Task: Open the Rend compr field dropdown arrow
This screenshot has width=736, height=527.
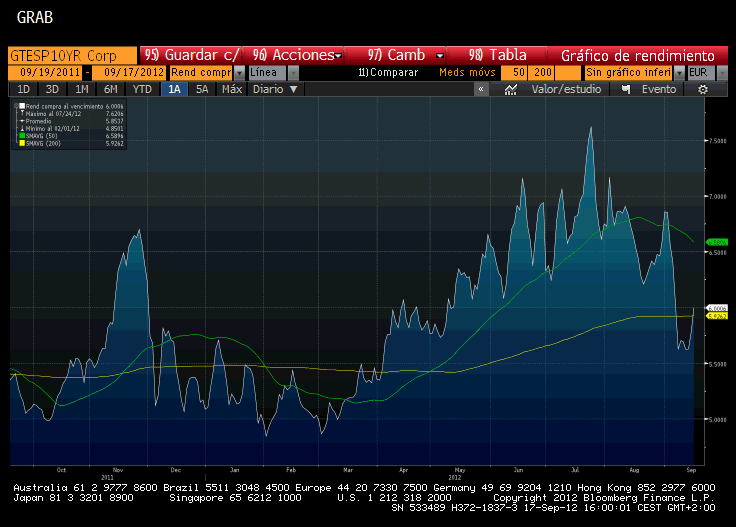Action: click(x=239, y=73)
